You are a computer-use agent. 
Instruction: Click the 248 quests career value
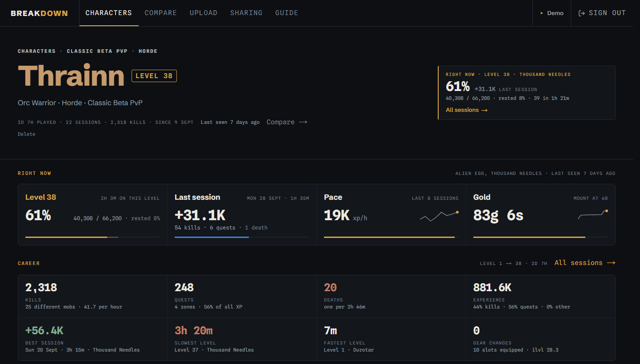click(x=184, y=288)
